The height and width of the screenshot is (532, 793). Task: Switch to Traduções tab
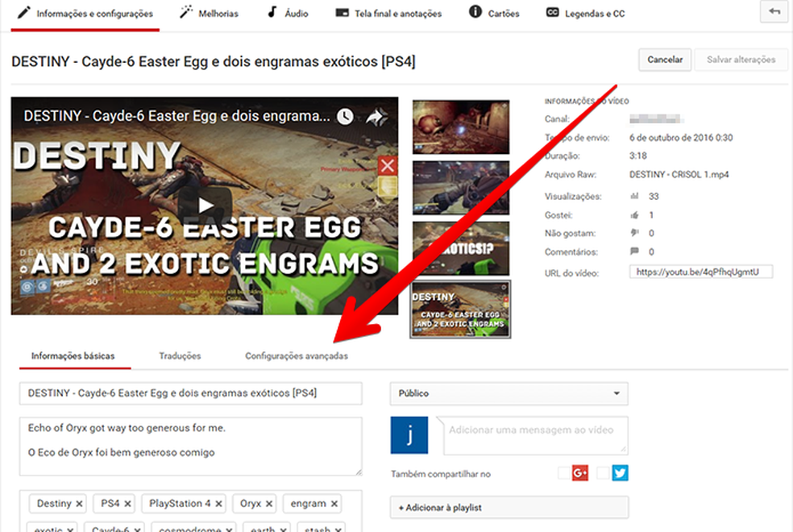click(x=180, y=356)
